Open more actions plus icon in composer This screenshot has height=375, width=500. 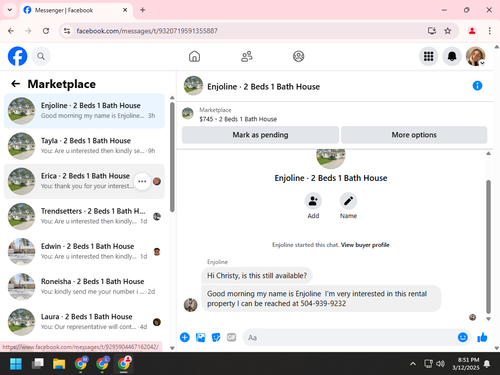pyautogui.click(x=185, y=337)
